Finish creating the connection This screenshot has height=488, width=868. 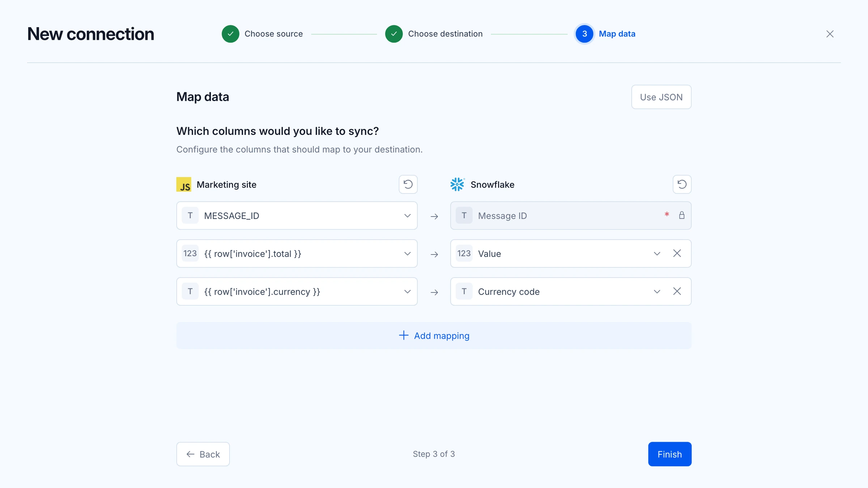(x=669, y=454)
